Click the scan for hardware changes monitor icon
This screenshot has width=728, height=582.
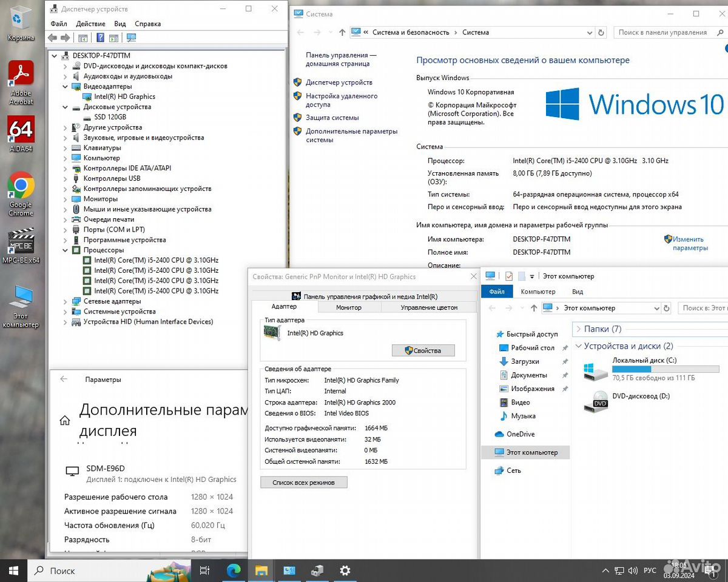(131, 38)
